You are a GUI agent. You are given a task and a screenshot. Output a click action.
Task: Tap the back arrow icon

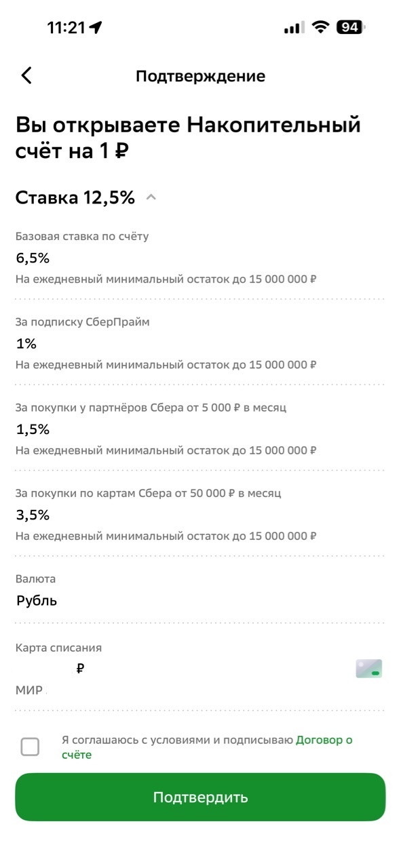tap(26, 75)
